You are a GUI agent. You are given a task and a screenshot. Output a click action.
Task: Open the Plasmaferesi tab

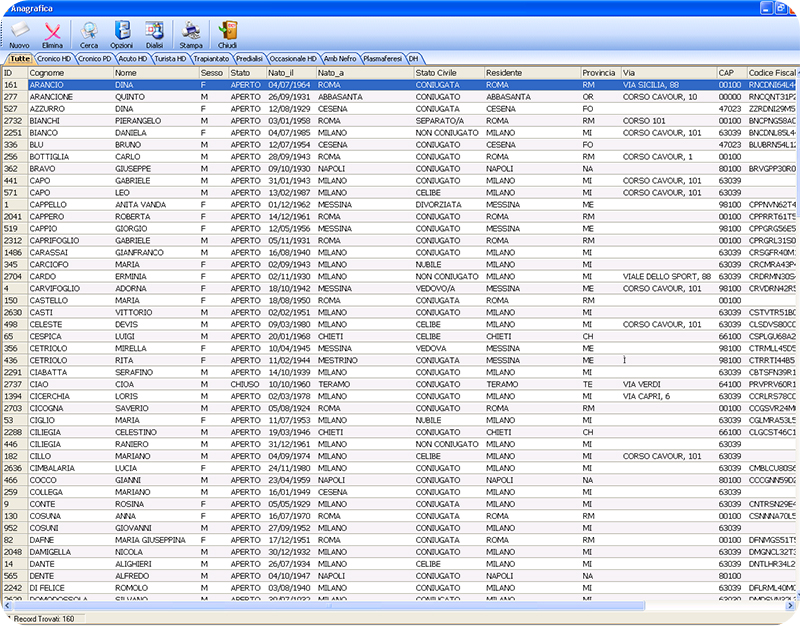(382, 59)
